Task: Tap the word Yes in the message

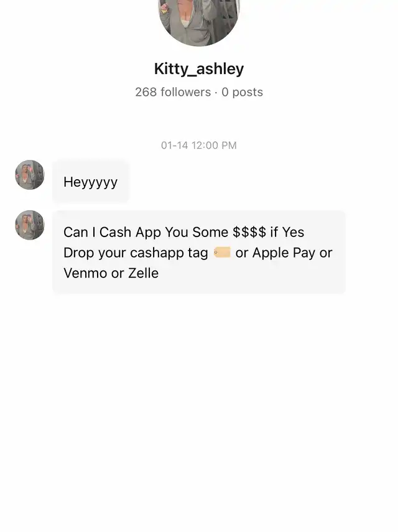Action: click(294, 232)
